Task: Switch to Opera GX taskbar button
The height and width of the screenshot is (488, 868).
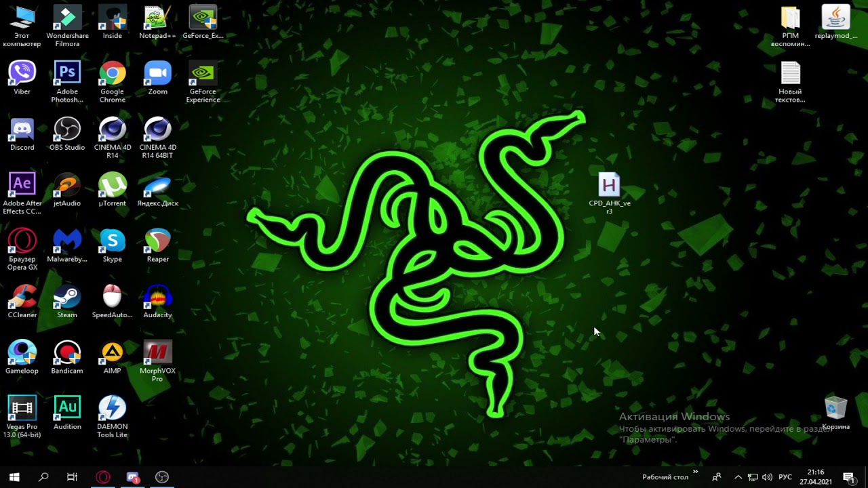Action: coord(102,477)
